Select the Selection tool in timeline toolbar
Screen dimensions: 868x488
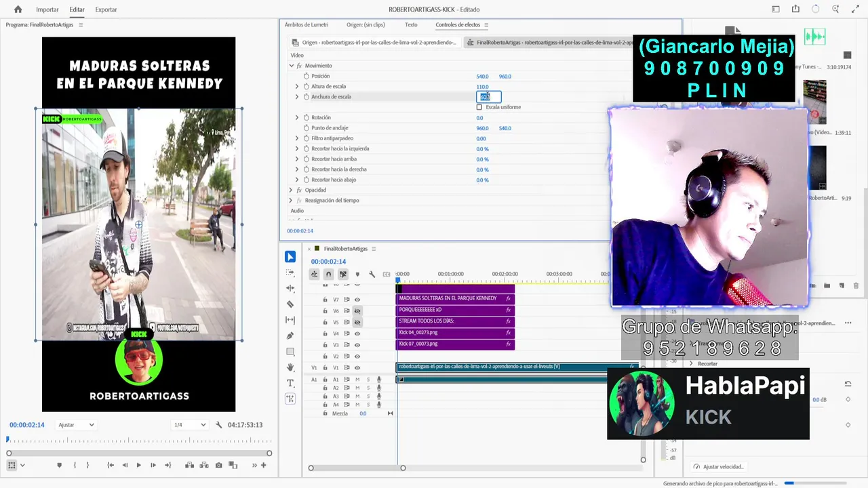pyautogui.click(x=290, y=257)
